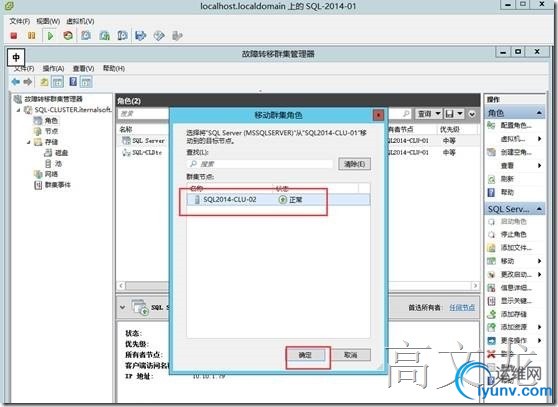
Task: Select 磁盘 under 存储
Action: [x=61, y=153]
